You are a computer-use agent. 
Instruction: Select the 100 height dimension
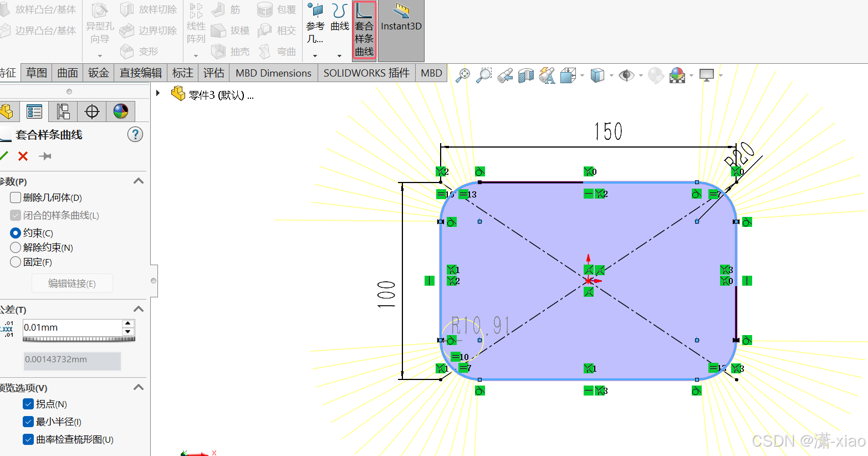pos(386,294)
